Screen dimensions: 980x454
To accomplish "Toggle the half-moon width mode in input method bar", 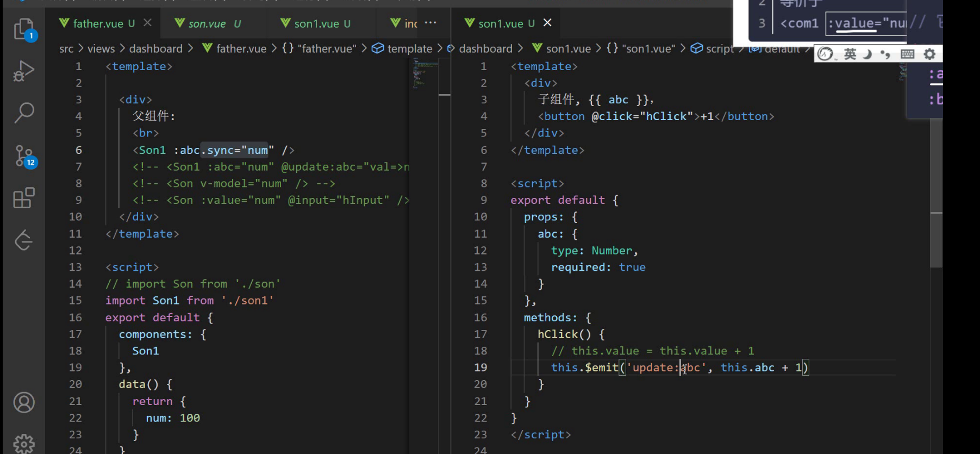I will coord(867,54).
